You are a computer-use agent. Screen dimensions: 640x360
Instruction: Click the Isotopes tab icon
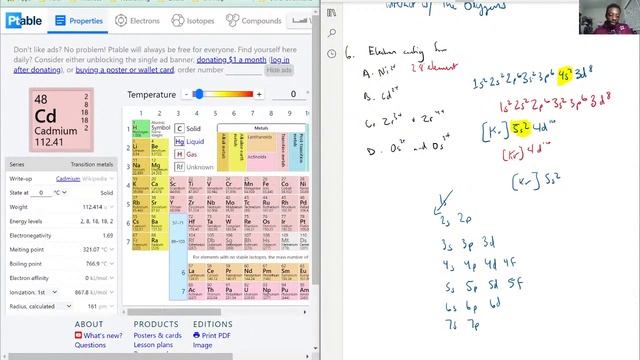coord(178,20)
